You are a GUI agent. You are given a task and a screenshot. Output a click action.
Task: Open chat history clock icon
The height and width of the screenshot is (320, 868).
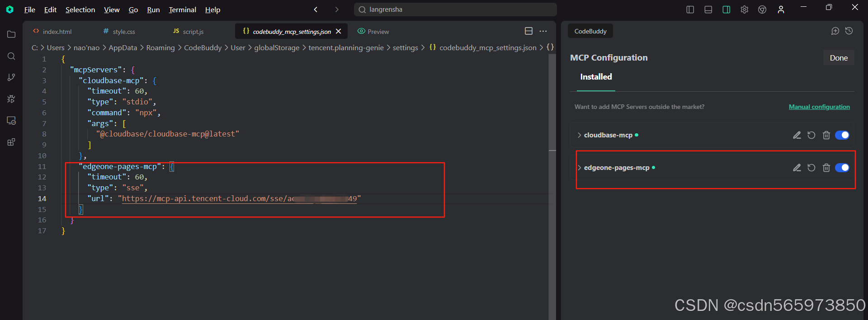tap(849, 31)
